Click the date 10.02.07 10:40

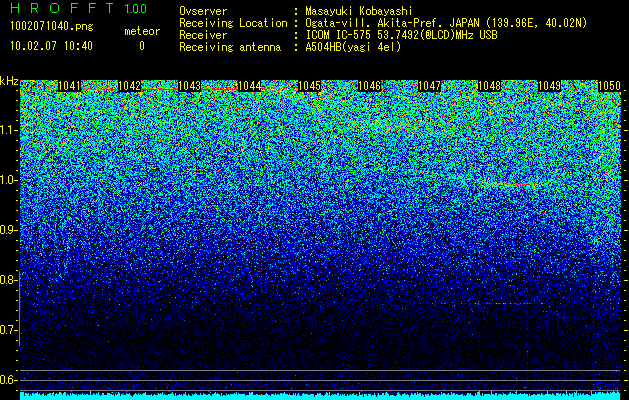click(51, 46)
